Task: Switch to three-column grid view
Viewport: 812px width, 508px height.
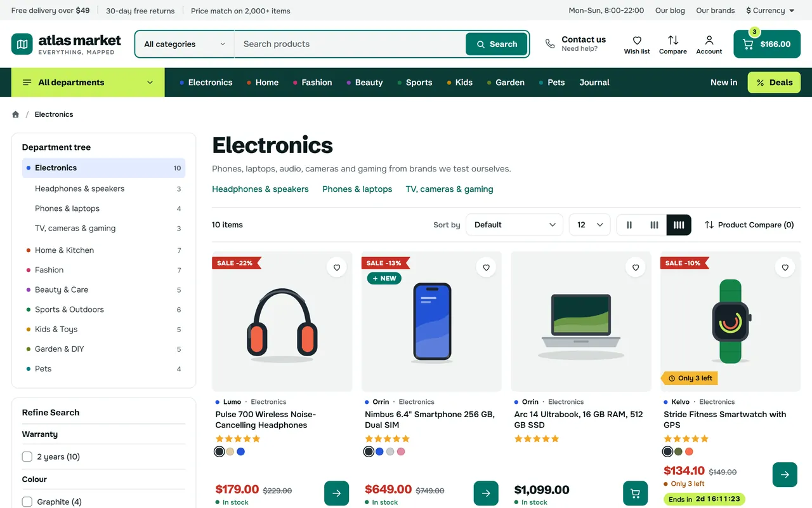Action: pyautogui.click(x=654, y=225)
